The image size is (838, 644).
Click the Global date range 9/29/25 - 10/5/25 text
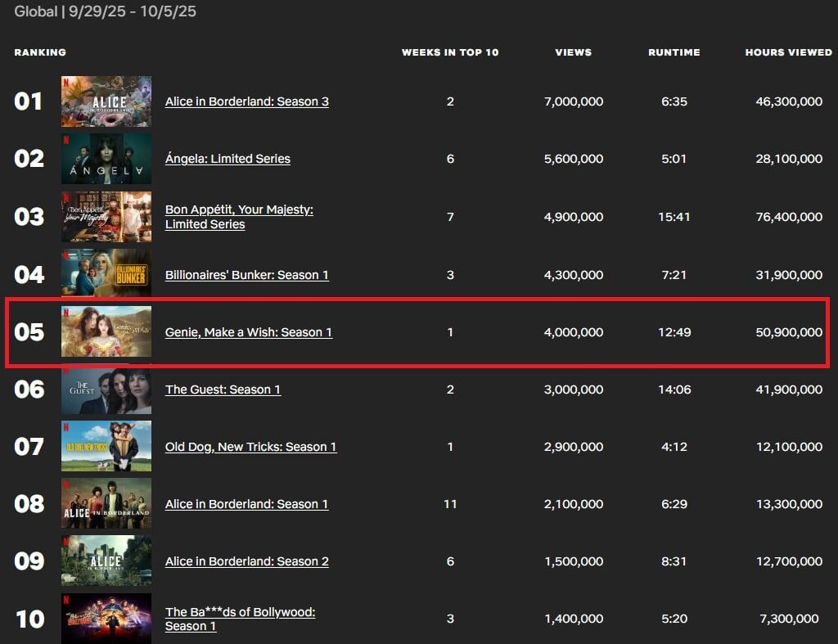pyautogui.click(x=105, y=11)
